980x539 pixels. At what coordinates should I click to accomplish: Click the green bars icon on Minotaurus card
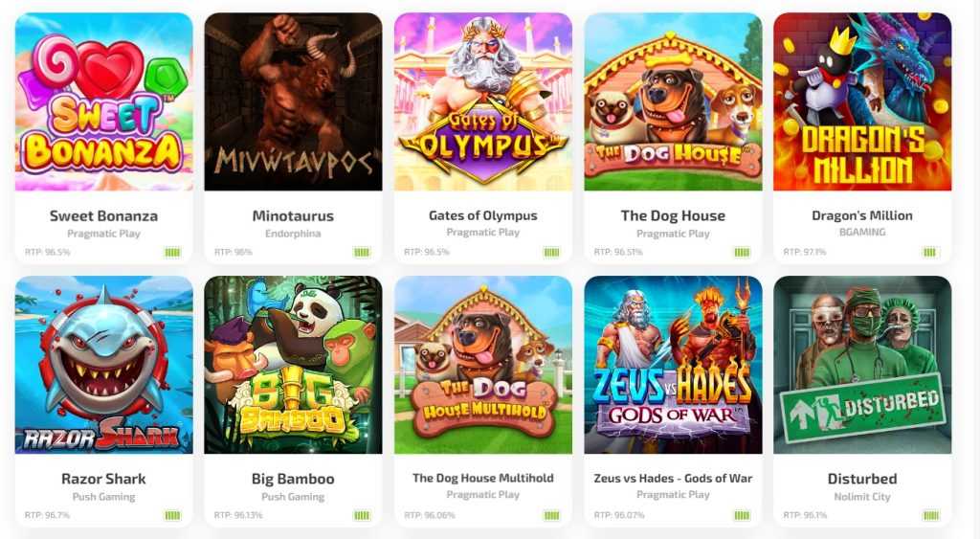click(x=362, y=253)
